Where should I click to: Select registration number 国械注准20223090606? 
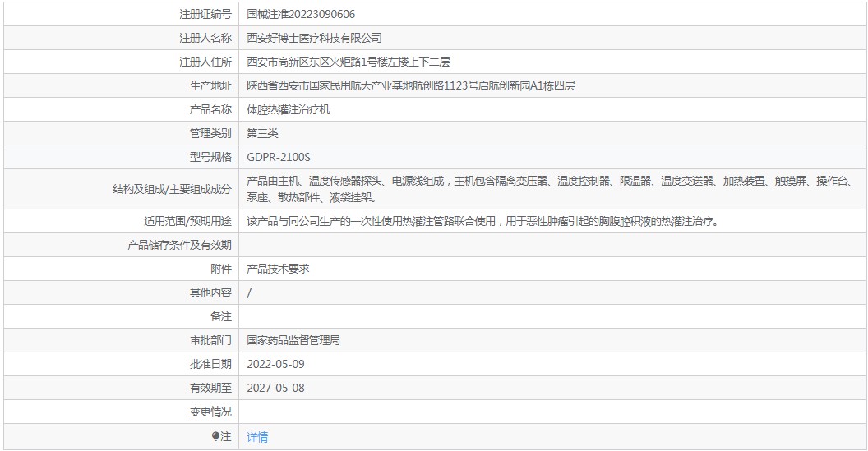click(301, 15)
